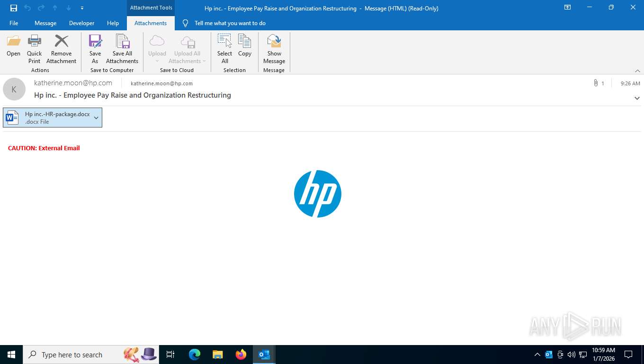Open the Windows Start menu

pyautogui.click(x=11, y=355)
